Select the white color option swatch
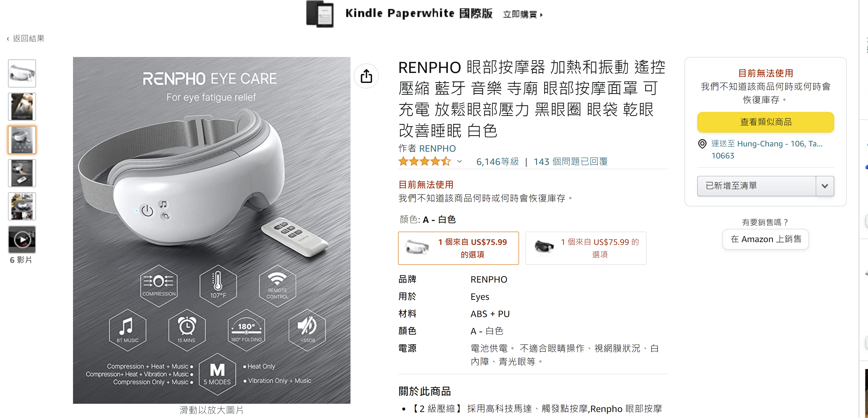 [458, 248]
